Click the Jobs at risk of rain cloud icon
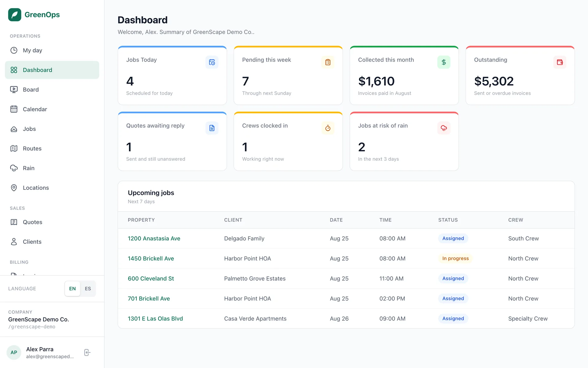This screenshot has height=368, width=588. pos(444,128)
